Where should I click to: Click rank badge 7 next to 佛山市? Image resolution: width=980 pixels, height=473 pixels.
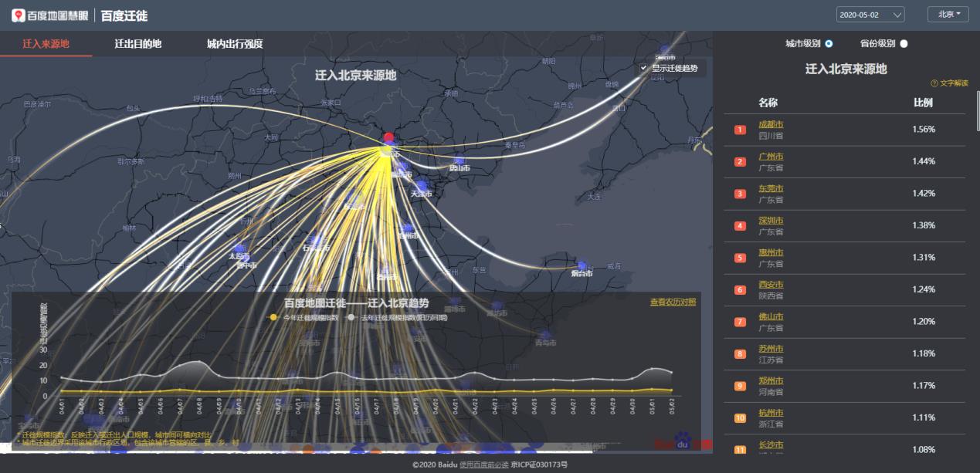click(x=740, y=322)
